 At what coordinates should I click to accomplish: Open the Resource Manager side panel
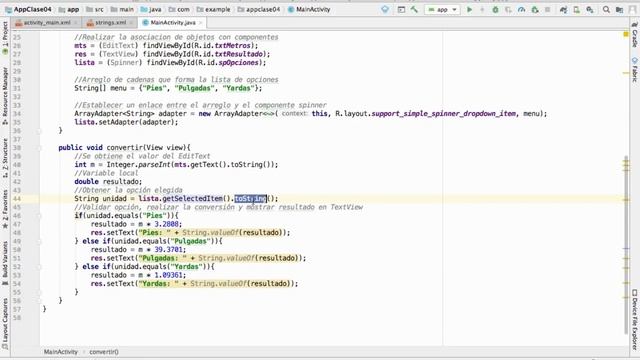click(5, 96)
